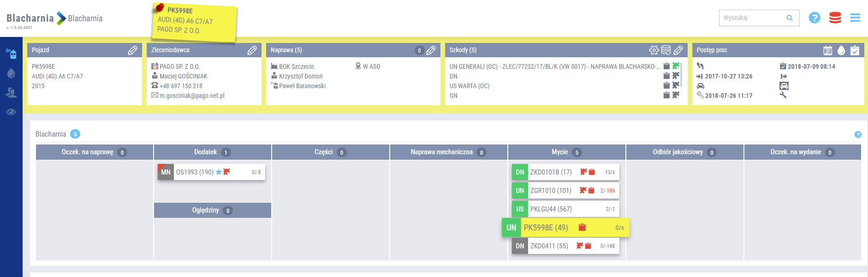The image size is (868, 277).
Task: Click the blue help icon in top bar
Action: tap(814, 18)
